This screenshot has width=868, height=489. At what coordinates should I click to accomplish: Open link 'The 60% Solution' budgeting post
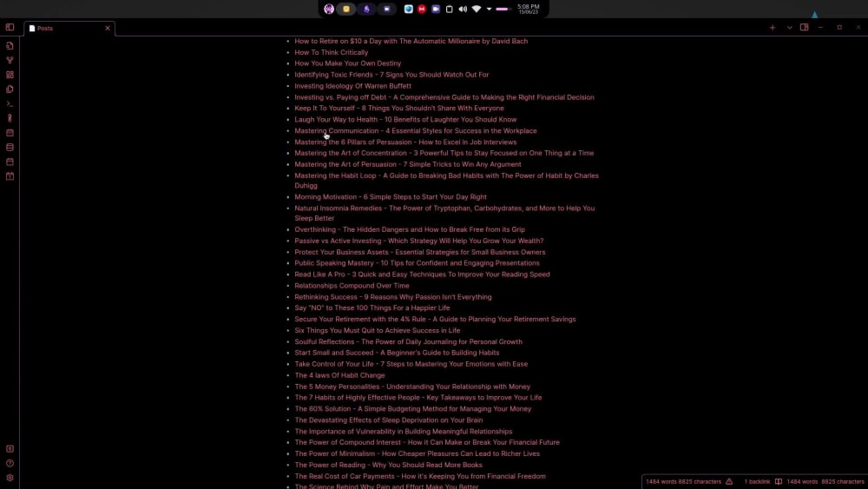tap(412, 409)
